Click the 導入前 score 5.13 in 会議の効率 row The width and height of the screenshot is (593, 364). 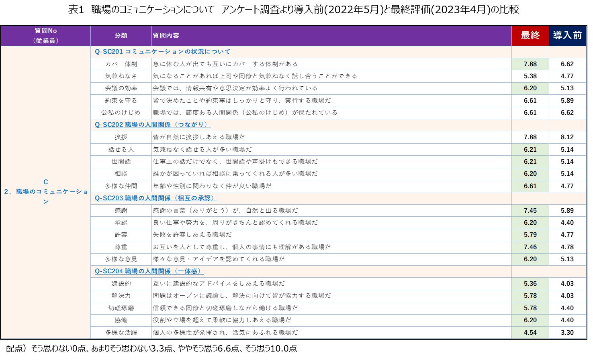coord(567,88)
